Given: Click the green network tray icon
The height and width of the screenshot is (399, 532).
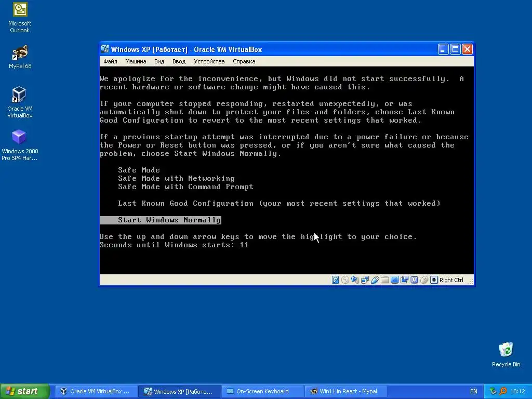Looking at the screenshot, I should (x=493, y=391).
